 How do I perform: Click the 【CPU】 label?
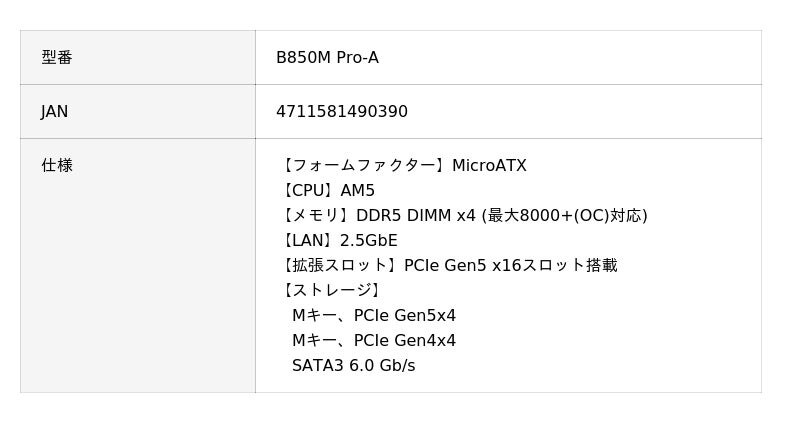pos(308,191)
